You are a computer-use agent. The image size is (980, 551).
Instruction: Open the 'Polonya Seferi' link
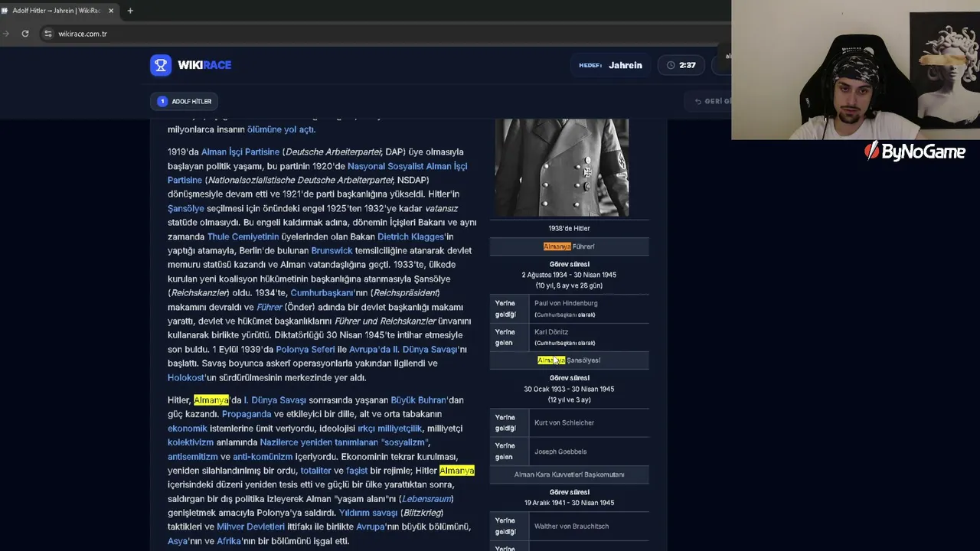pyautogui.click(x=305, y=349)
